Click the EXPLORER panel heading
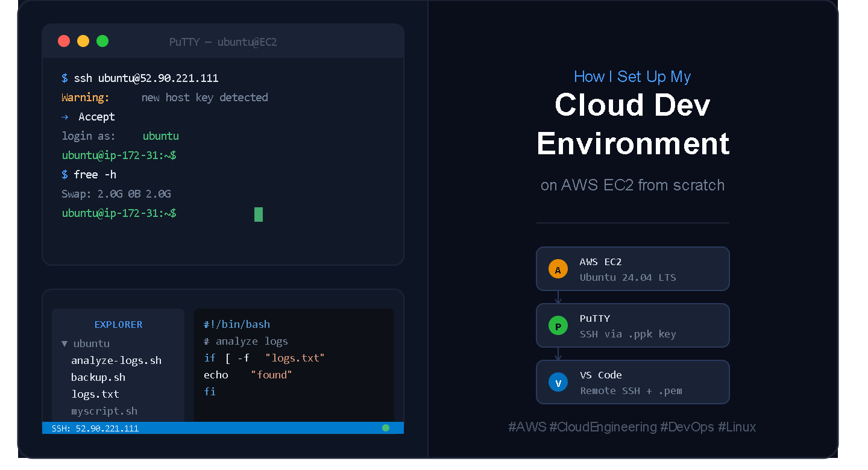The width and height of the screenshot is (868, 470). [x=119, y=325]
